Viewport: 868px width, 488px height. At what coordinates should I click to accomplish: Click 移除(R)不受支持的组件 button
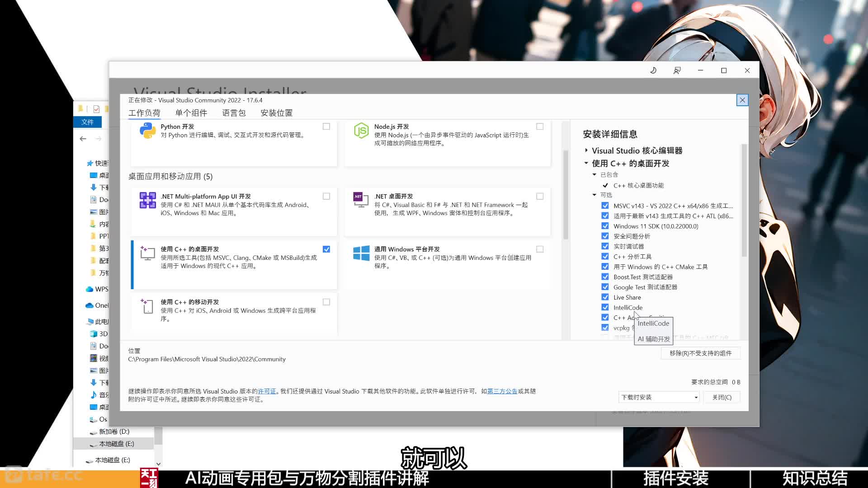click(700, 353)
